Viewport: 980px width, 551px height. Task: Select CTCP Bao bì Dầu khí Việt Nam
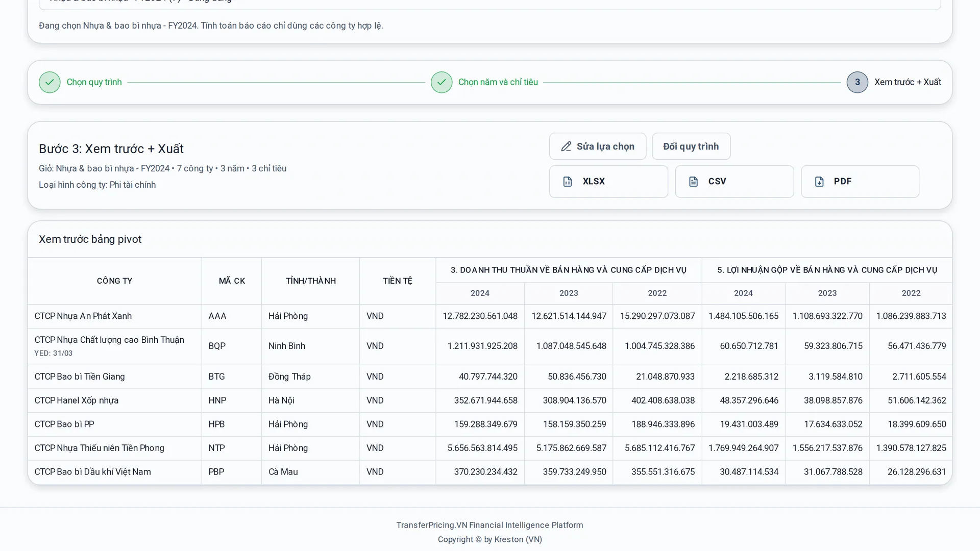coord(490,472)
